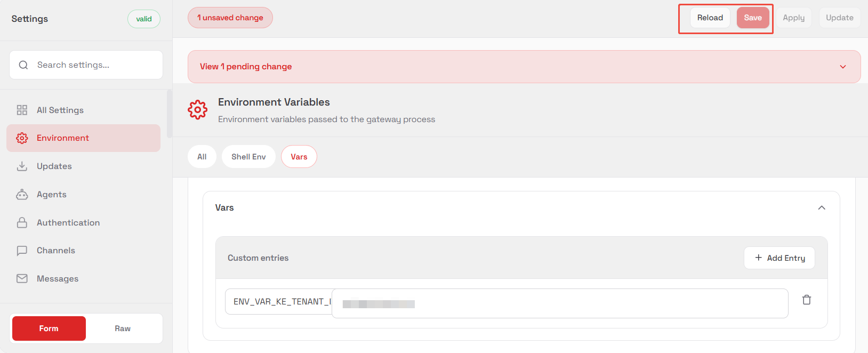Image resolution: width=868 pixels, height=353 pixels.
Task: Click the search magnifier icon
Action: click(23, 65)
